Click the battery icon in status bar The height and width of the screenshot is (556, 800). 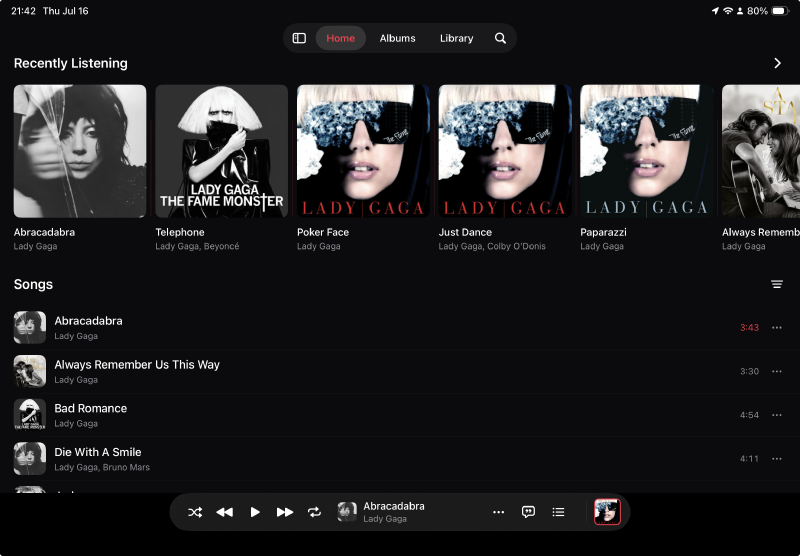click(x=780, y=11)
